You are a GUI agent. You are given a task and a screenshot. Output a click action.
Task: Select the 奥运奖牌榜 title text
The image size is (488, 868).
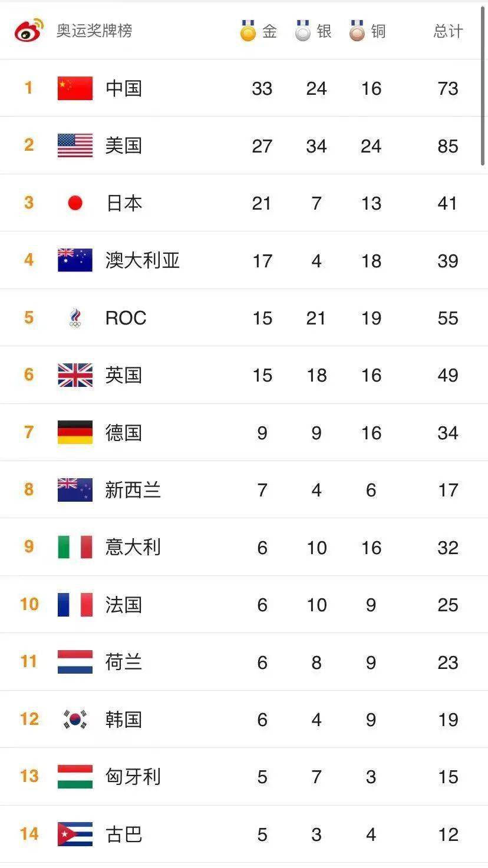click(94, 31)
